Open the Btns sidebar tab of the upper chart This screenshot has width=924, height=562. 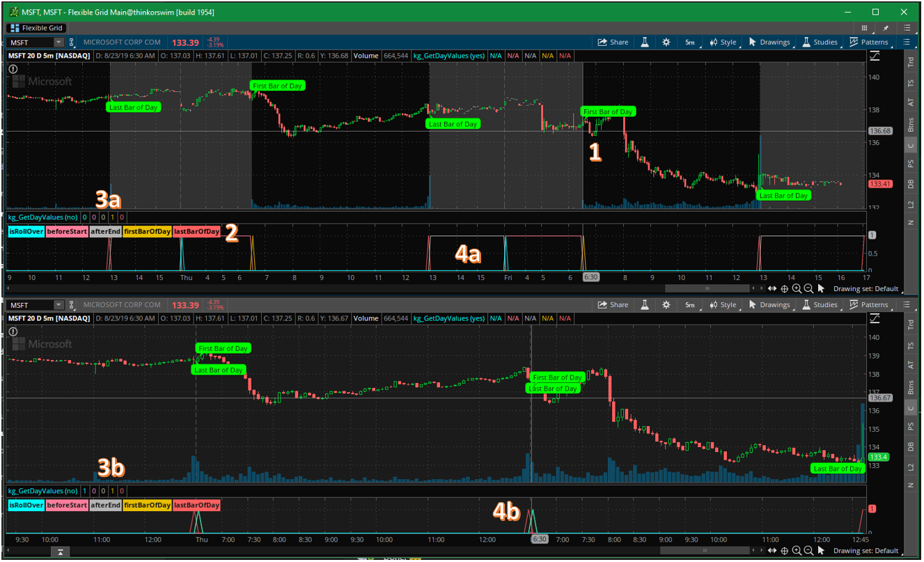click(x=911, y=124)
